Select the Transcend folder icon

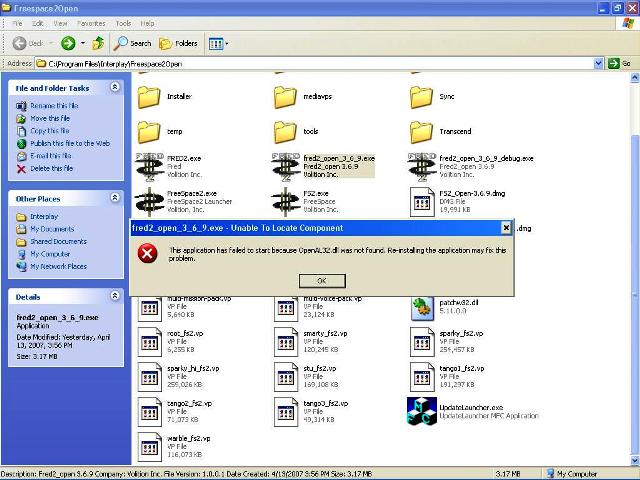[421, 132]
